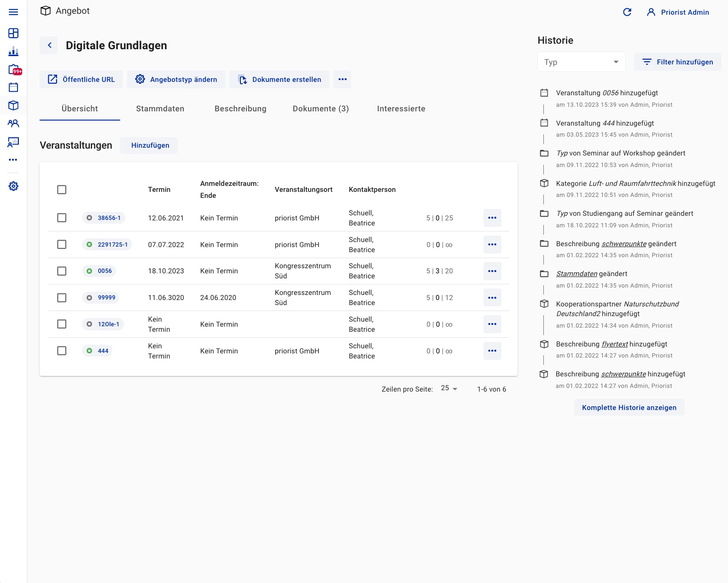Viewport: 728px width, 583px height.
Task: Open the people group sidebar icon
Action: 13,123
